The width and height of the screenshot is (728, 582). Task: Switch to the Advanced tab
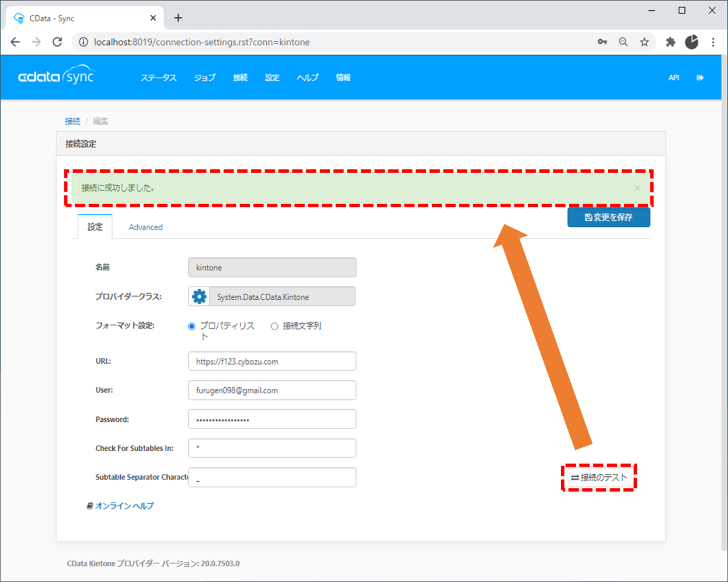(x=146, y=227)
